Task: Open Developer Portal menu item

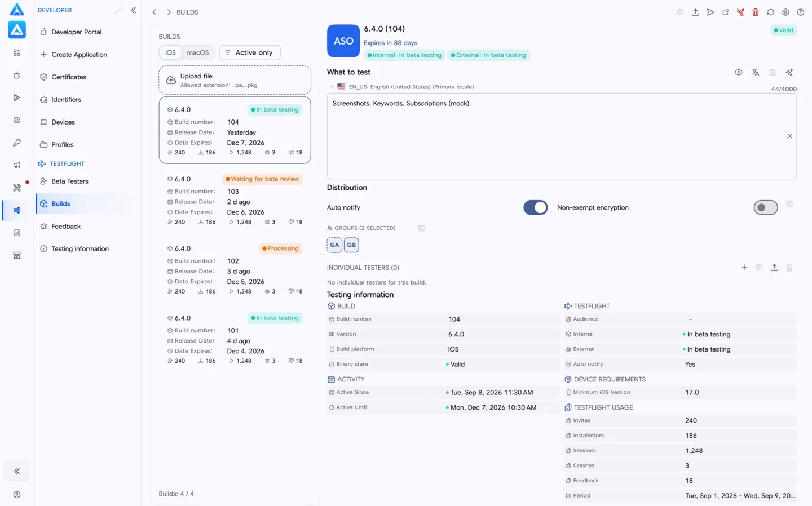Action: [87, 32]
